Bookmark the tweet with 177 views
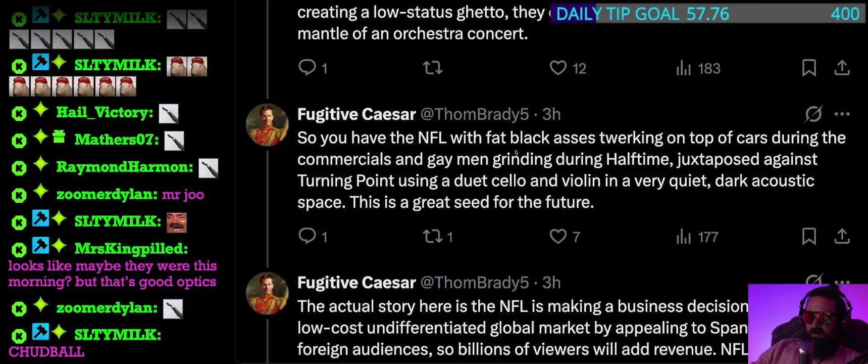Image resolution: width=868 pixels, height=364 pixels. click(809, 236)
